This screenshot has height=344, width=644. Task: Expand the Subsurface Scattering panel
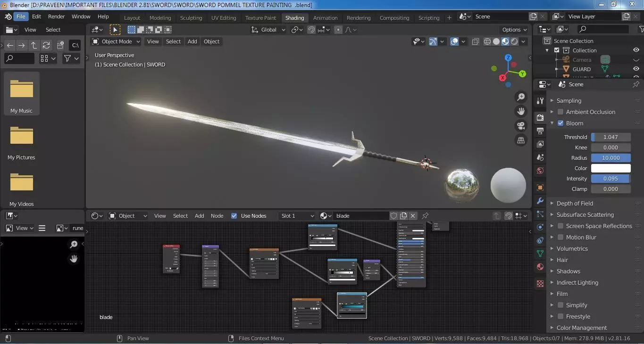pos(585,215)
